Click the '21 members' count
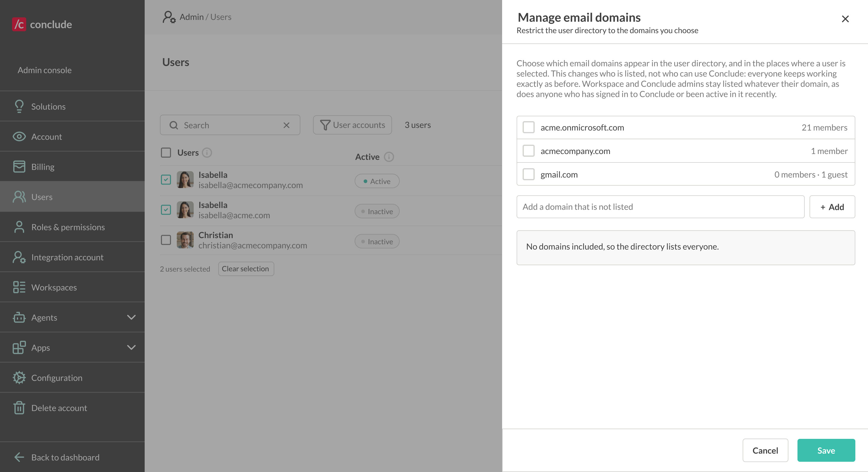Viewport: 868px width, 472px height. tap(824, 127)
